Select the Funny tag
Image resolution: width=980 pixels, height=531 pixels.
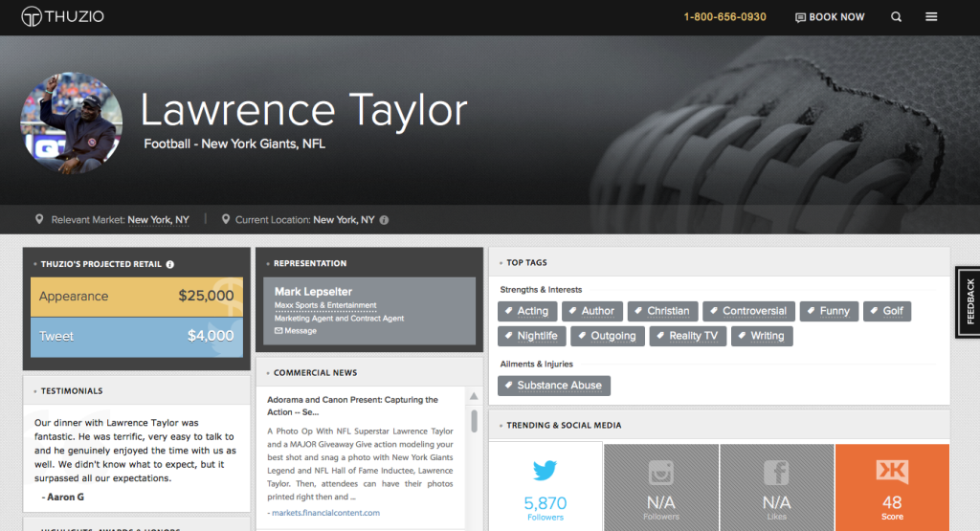pos(829,311)
